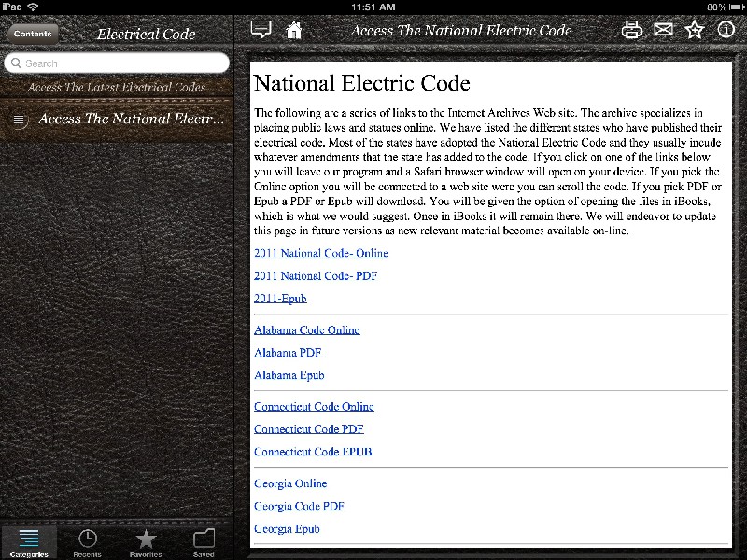Open Georgia Code PDF link
747x560 pixels.
click(299, 506)
